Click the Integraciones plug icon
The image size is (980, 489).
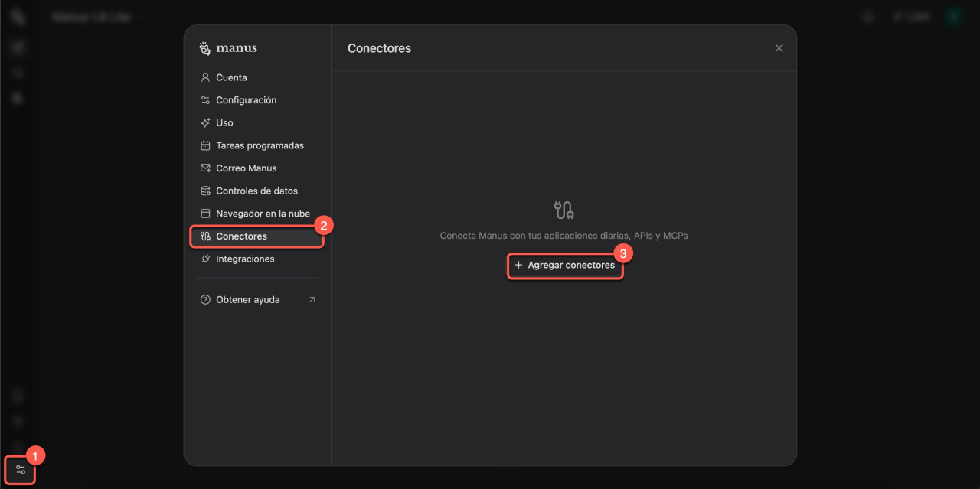coord(205,259)
